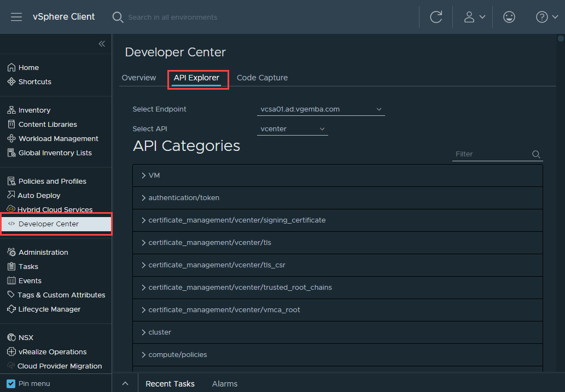The width and height of the screenshot is (565, 392).
Task: Click the NSX icon
Action: coord(11,337)
